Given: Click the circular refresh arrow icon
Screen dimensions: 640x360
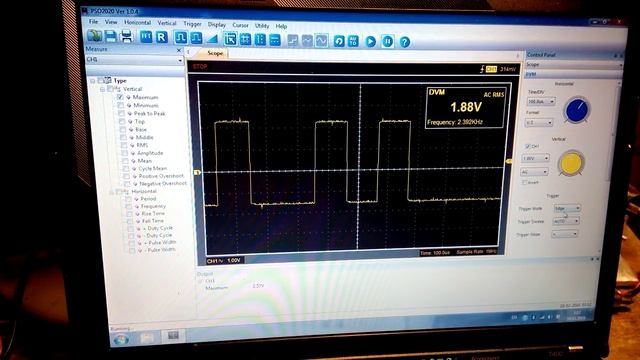Looking at the screenshot, I should click(x=339, y=41).
